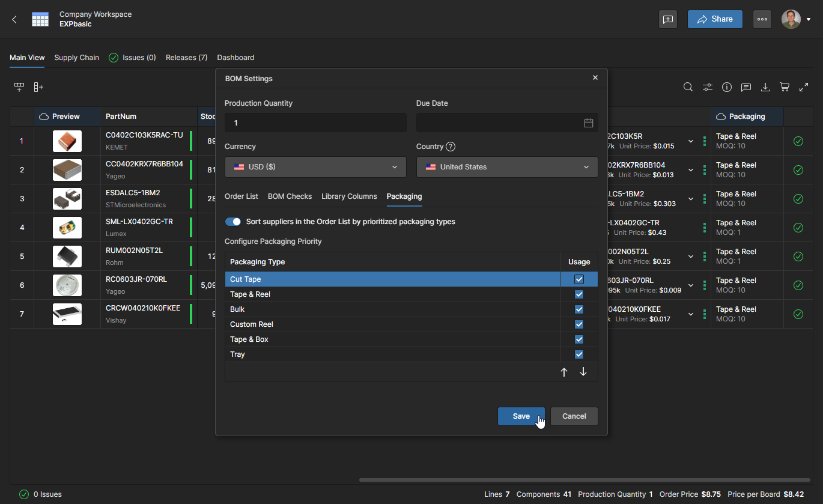This screenshot has height=504, width=823.
Task: Uncheck the Bulk usage checkbox
Action: coord(579,309)
